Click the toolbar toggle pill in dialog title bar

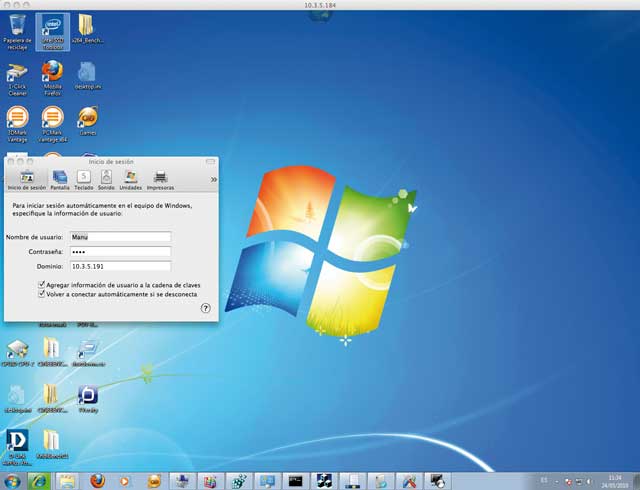pos(210,162)
